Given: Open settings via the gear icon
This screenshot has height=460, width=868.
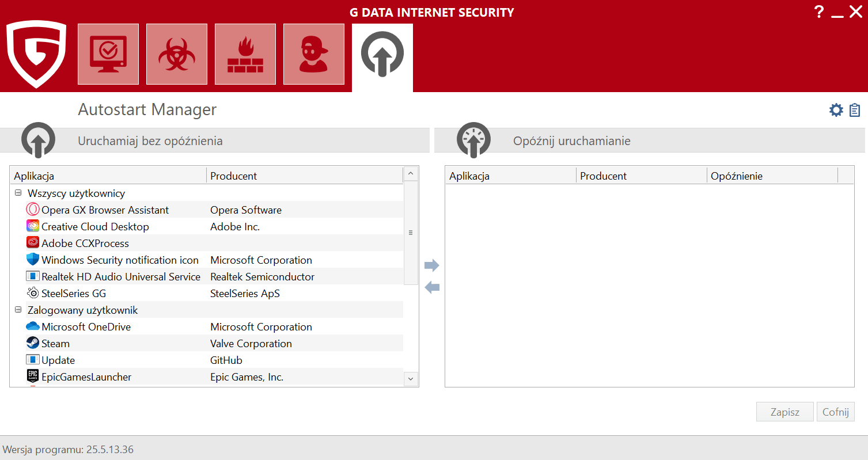Looking at the screenshot, I should pos(836,110).
